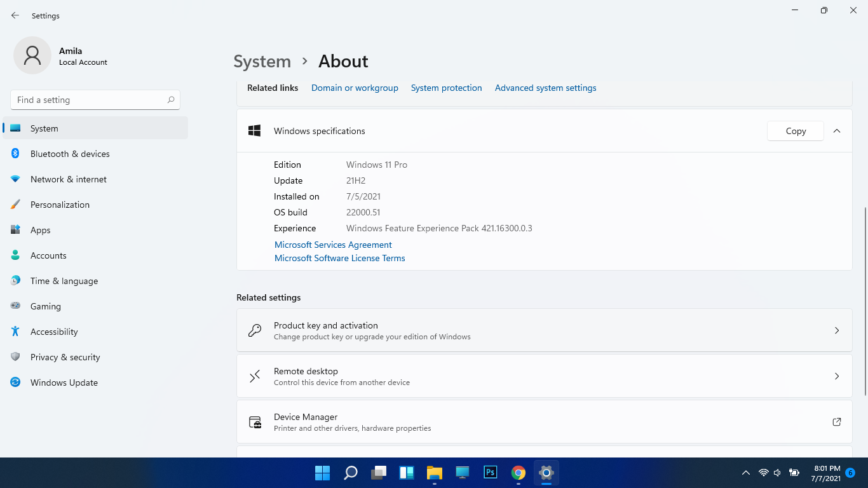Viewport: 868px width, 488px height.
Task: Open System protection link
Action: coord(446,88)
